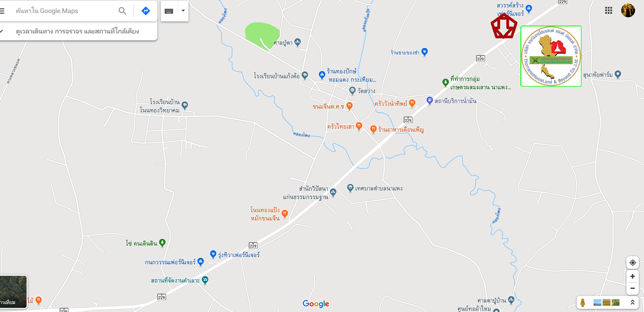
Task: Open the ครัววังน้ำทิพย์ restaurant marker
Action: coord(412,103)
